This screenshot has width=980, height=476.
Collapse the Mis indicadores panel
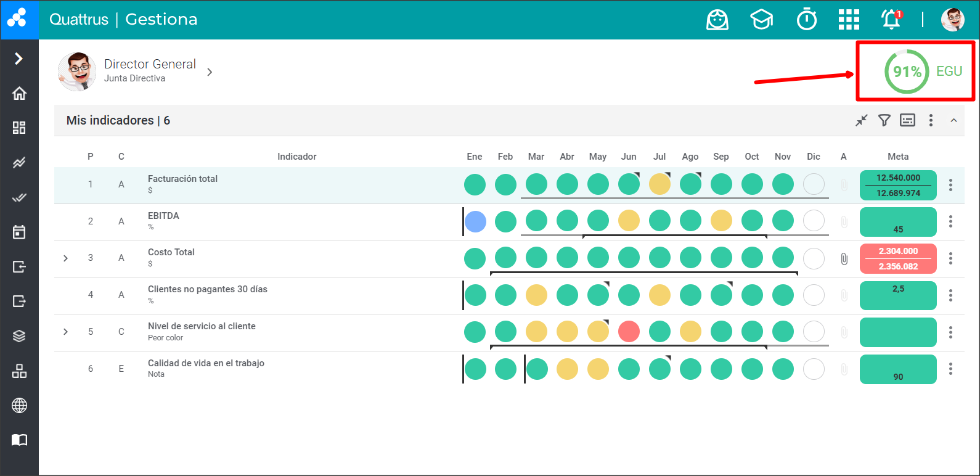point(953,120)
